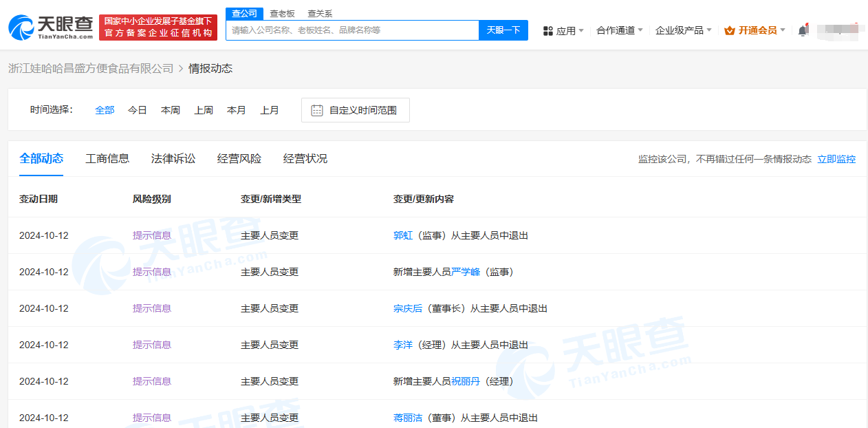Click the notification bell icon
The width and height of the screenshot is (868, 428).
pyautogui.click(x=803, y=30)
